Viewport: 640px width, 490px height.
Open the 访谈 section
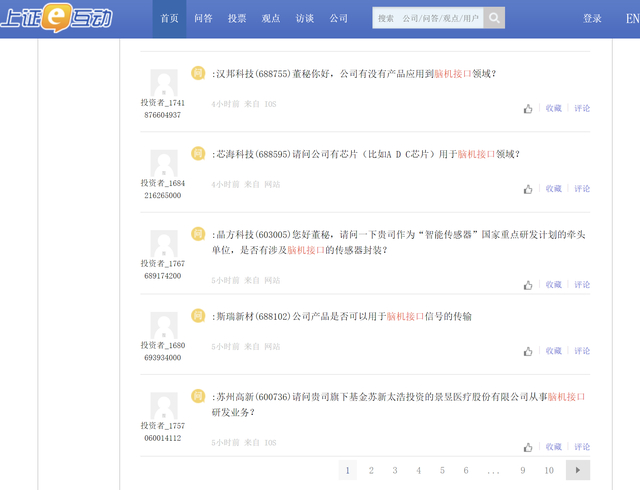pyautogui.click(x=305, y=19)
